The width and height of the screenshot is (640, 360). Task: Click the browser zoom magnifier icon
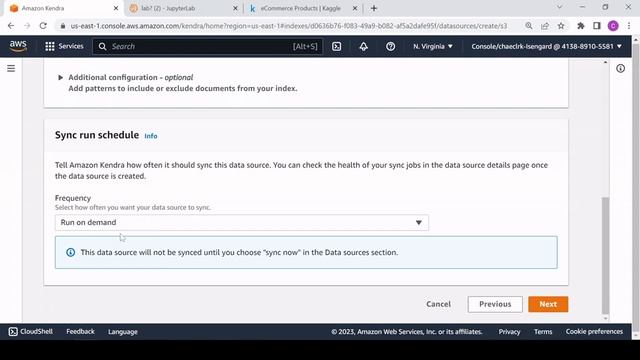coord(529,26)
